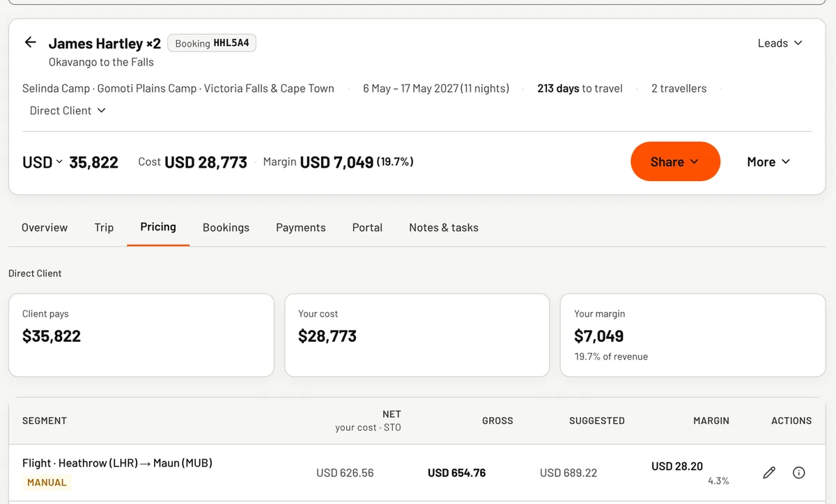The height and width of the screenshot is (504, 836).
Task: Click the Cost USD 28,773 header value
Action: pos(192,162)
